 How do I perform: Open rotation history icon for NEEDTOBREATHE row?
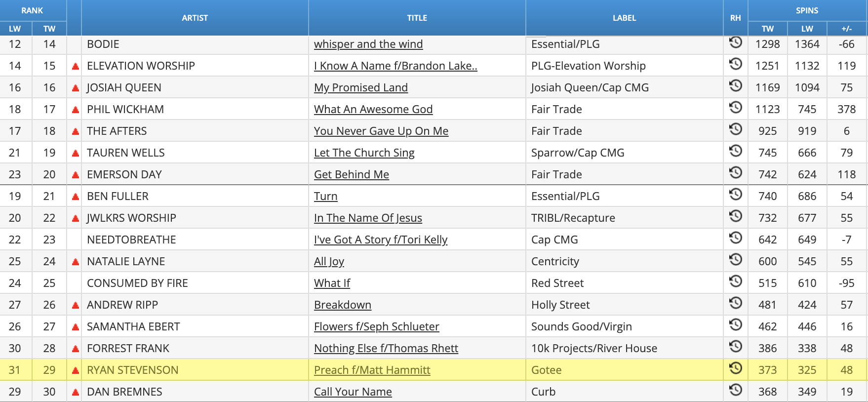736,238
